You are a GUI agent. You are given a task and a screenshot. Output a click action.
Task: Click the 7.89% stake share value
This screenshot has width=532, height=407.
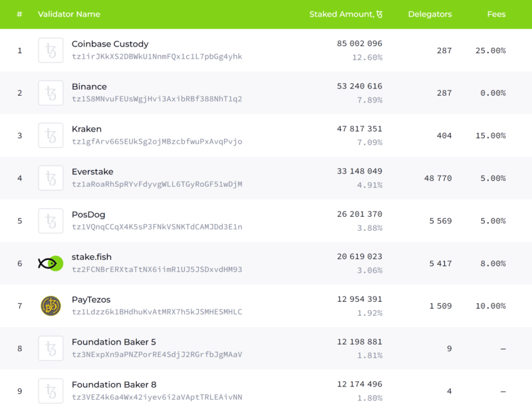click(370, 100)
